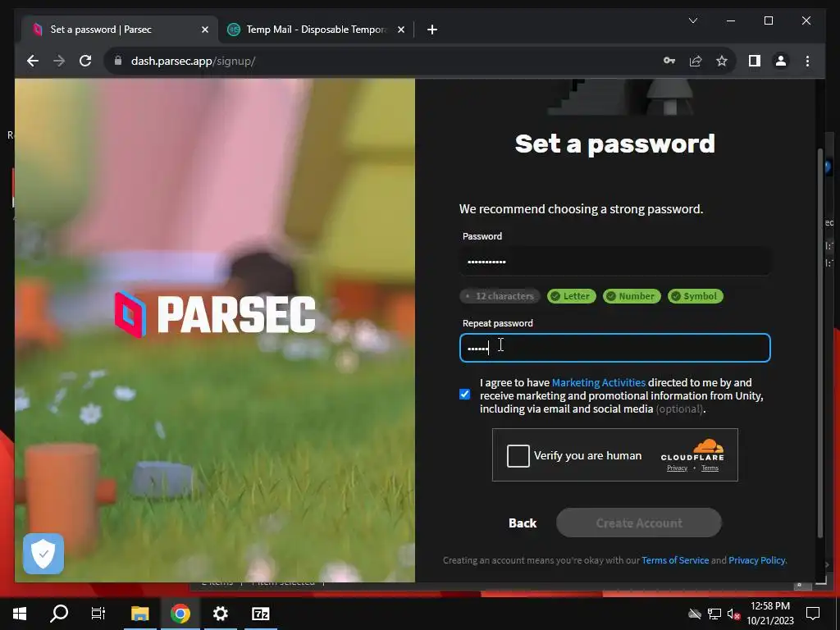840x630 pixels.
Task: Click the Chrome taskbar icon
Action: click(x=180, y=614)
